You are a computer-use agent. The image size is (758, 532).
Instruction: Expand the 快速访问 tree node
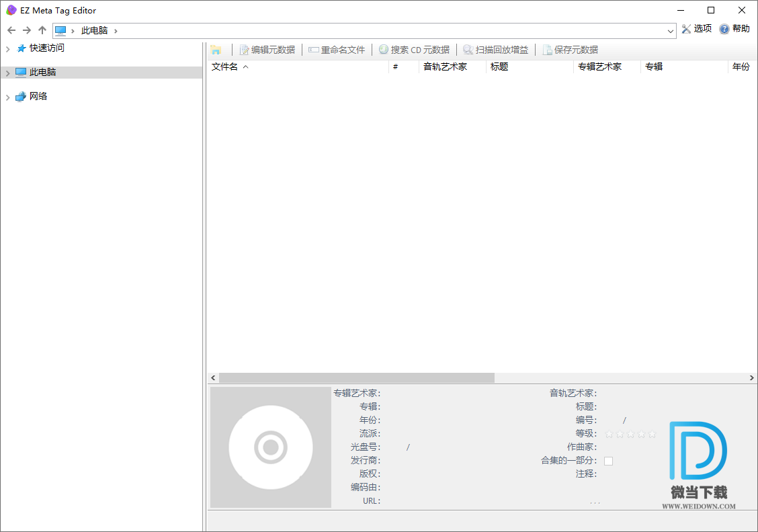[x=8, y=49]
